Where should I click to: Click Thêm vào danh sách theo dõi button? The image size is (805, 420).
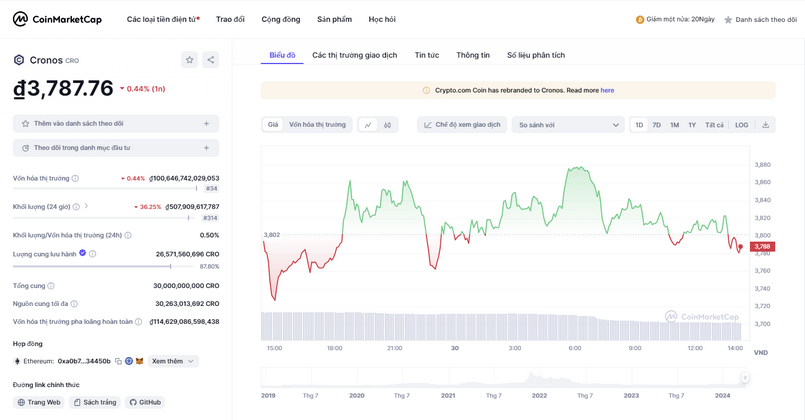(116, 124)
